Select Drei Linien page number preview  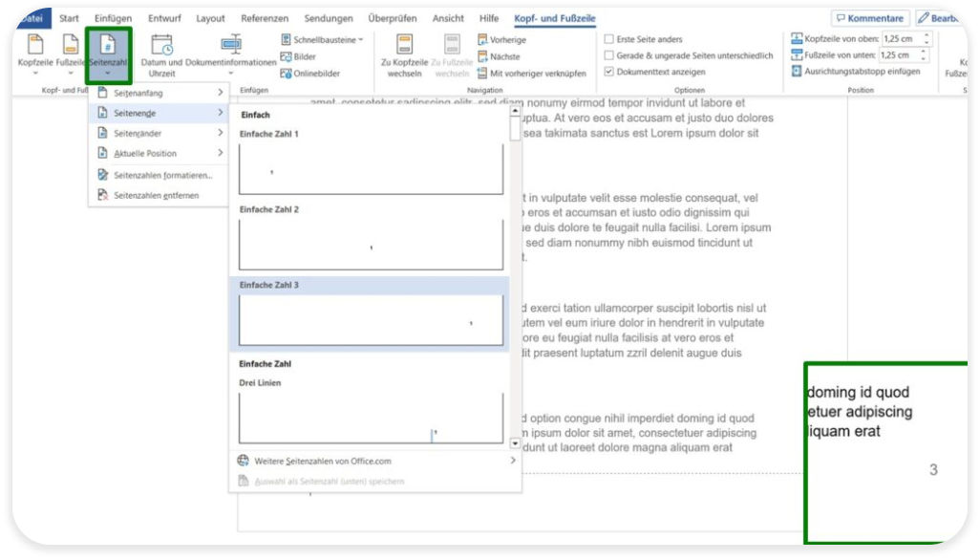(x=371, y=419)
